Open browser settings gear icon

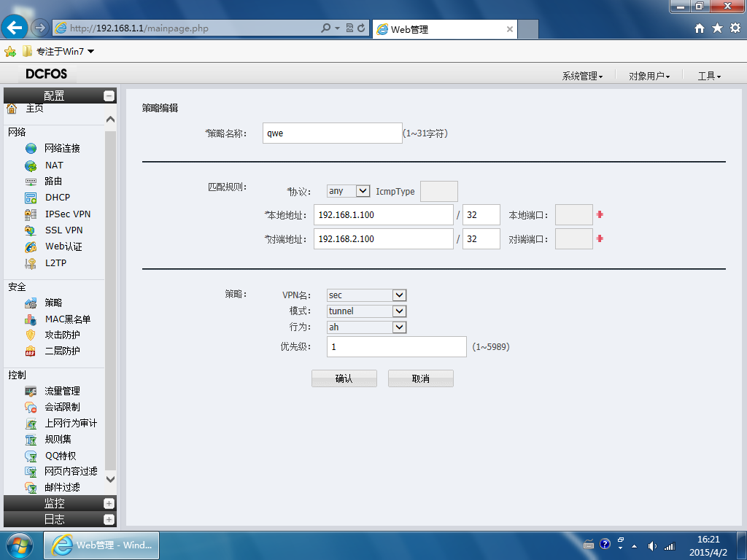(735, 28)
